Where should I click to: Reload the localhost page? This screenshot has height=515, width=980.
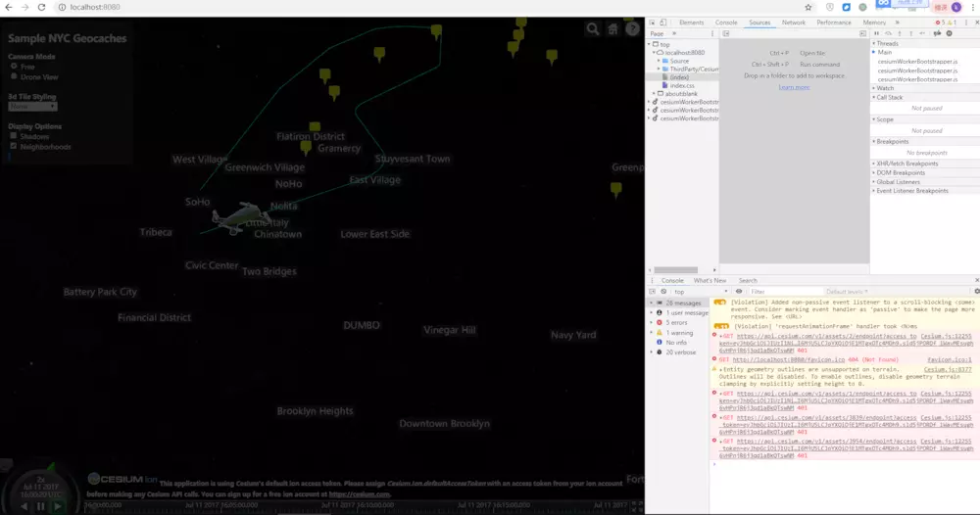click(x=41, y=7)
